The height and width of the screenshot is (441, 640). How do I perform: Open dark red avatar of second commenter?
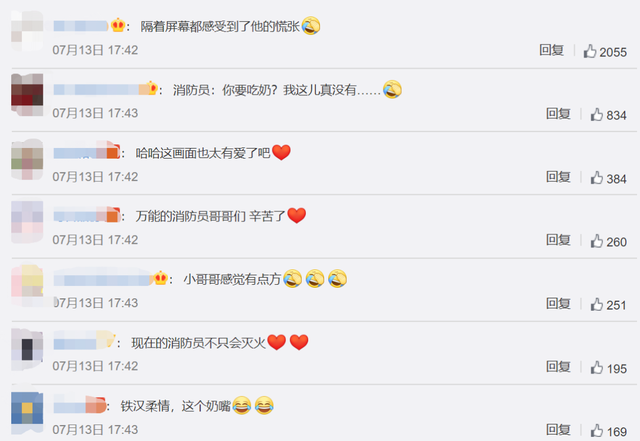(27, 95)
